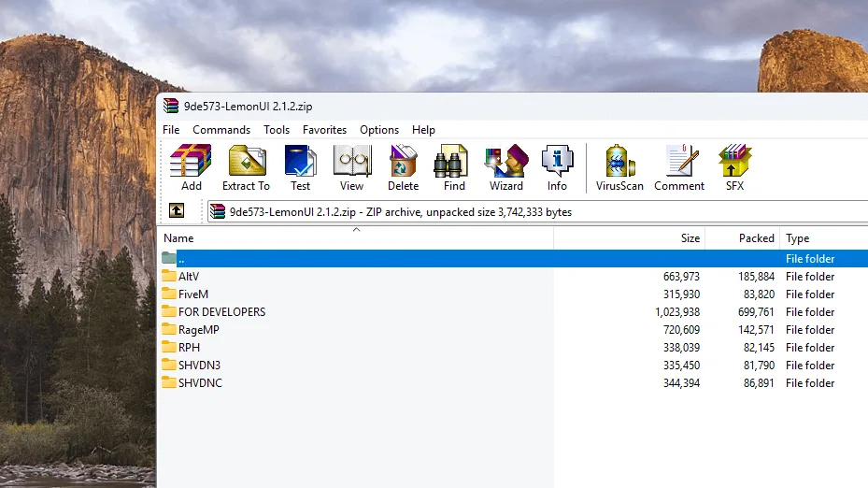Open the Favorites menu
The image size is (868, 488).
click(324, 130)
